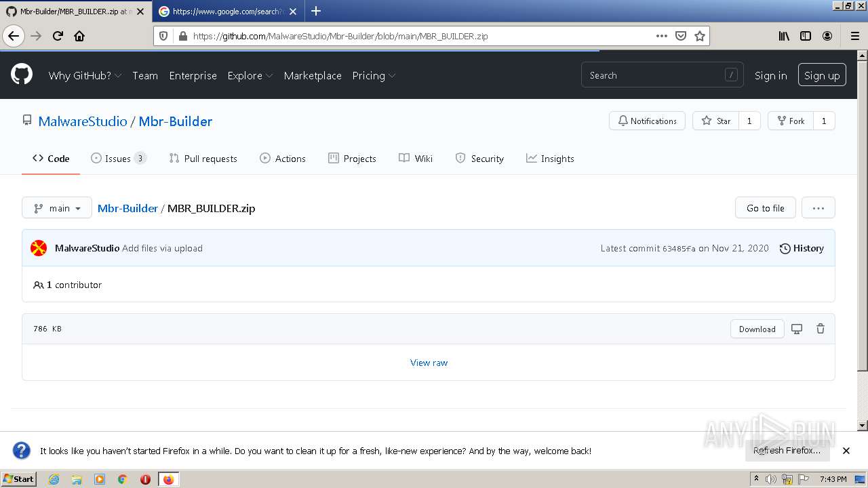This screenshot has width=868, height=488.
Task: Open Firefox home page icon
Action: pos(79,36)
